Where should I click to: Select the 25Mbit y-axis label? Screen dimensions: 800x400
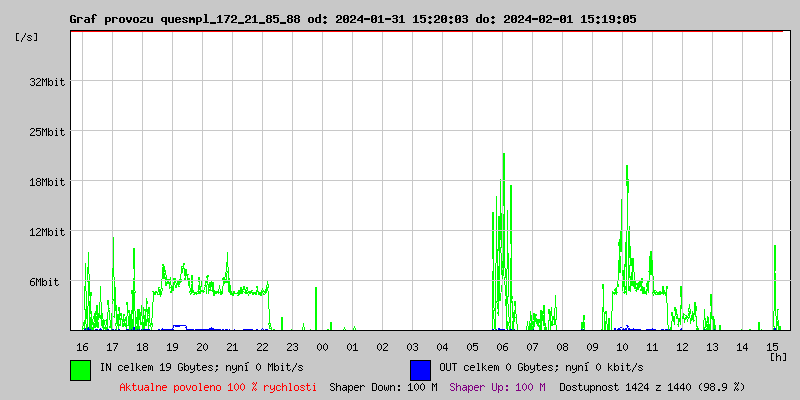(46, 132)
